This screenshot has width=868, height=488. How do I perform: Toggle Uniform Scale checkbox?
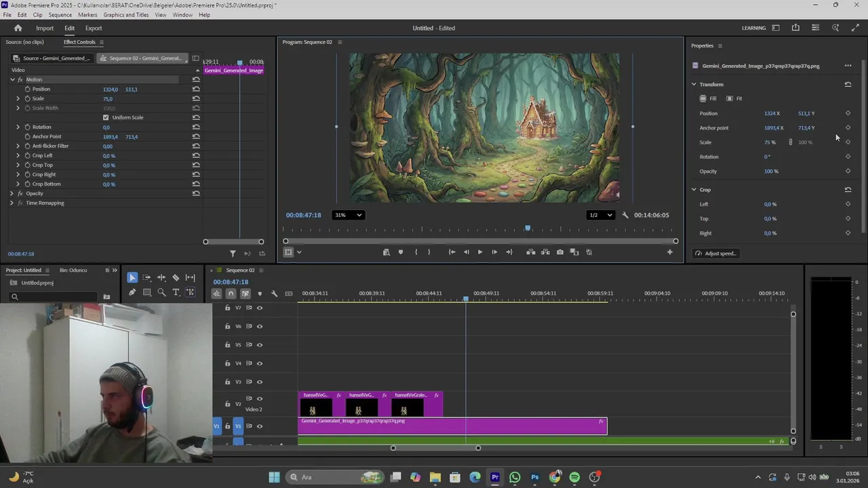pyautogui.click(x=106, y=117)
